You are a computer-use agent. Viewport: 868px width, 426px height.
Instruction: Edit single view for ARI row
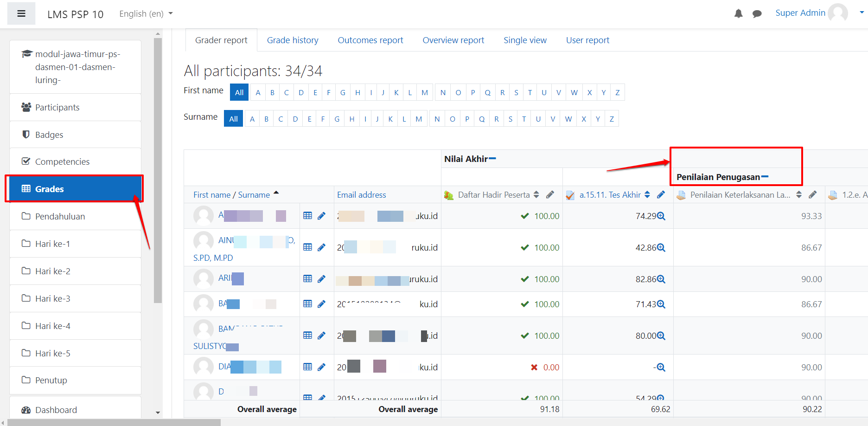[x=321, y=279]
